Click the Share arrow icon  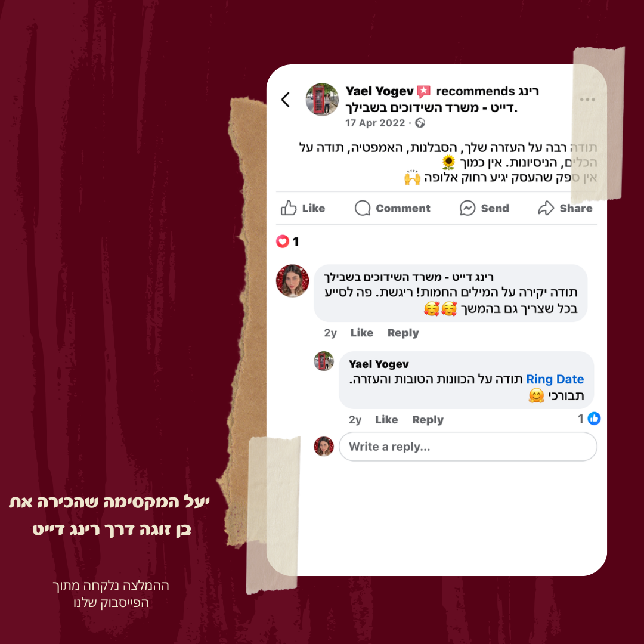(x=546, y=208)
